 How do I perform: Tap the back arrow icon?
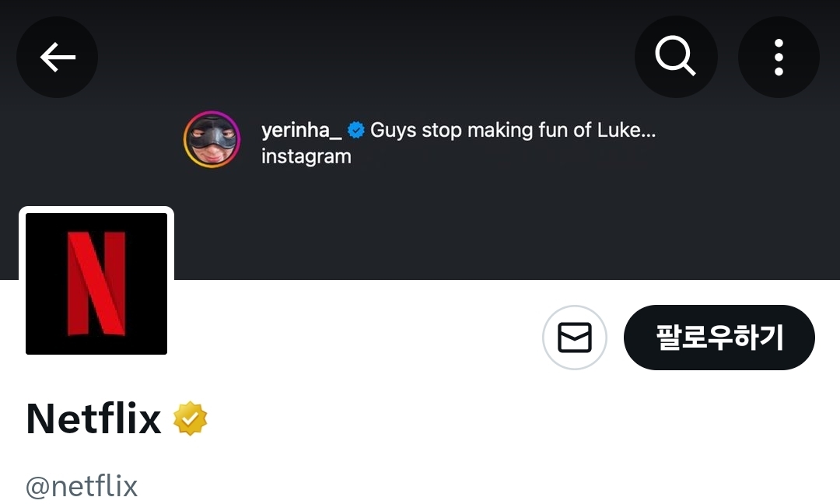pos(57,57)
